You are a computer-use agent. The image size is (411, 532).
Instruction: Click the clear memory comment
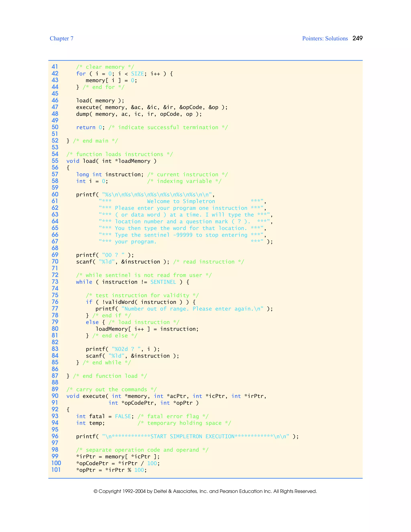pyautogui.click(x=105, y=67)
